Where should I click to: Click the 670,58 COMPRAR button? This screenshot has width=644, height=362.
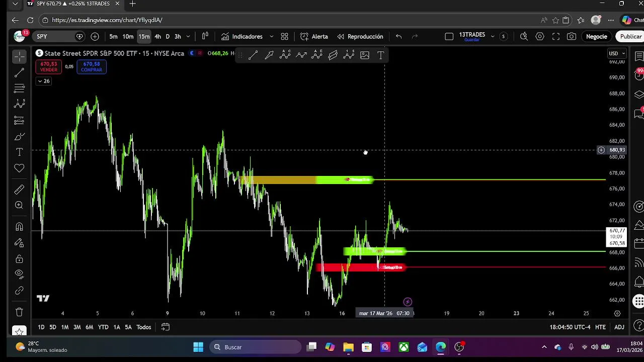point(92,66)
